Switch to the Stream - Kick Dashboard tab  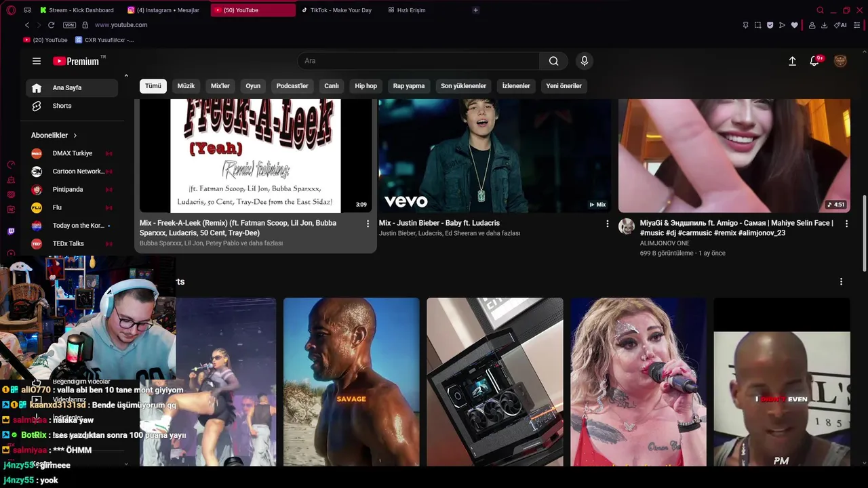tap(77, 10)
